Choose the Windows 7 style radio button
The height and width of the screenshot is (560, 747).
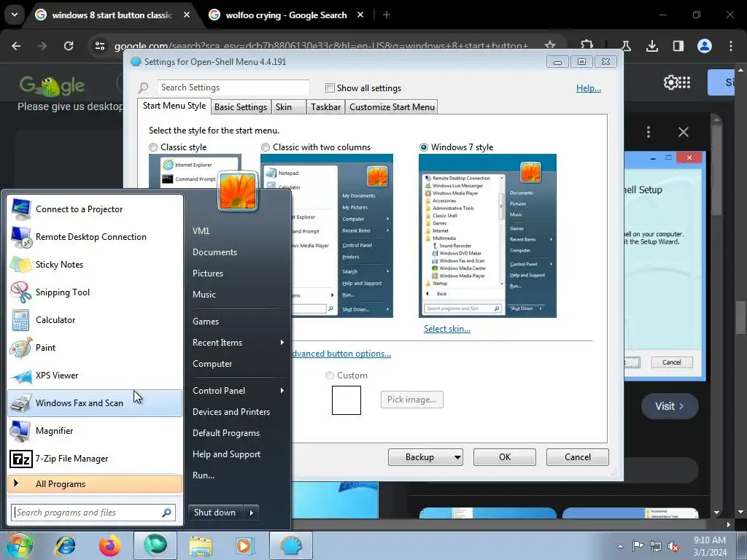pyautogui.click(x=424, y=147)
